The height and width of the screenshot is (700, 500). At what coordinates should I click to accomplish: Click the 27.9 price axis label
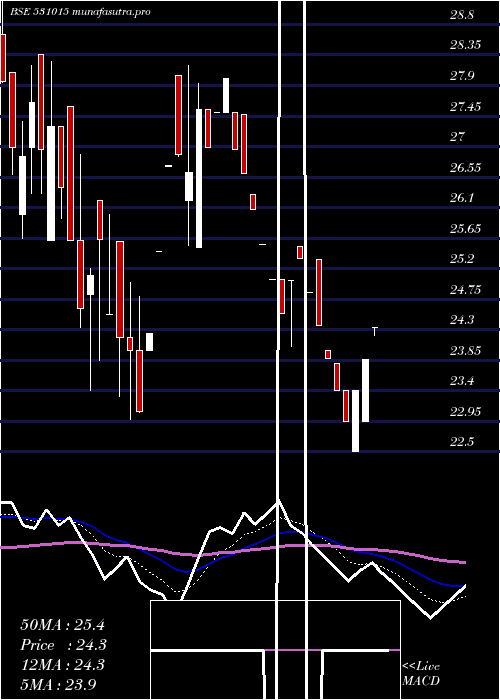pyautogui.click(x=462, y=75)
